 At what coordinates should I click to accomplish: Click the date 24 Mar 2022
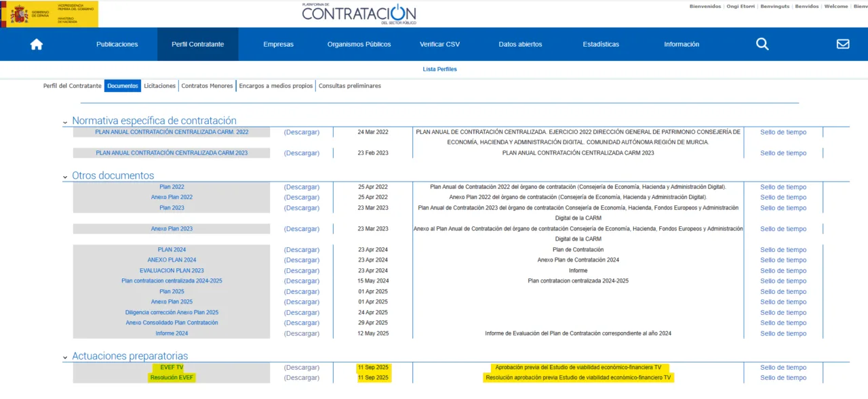click(x=373, y=132)
